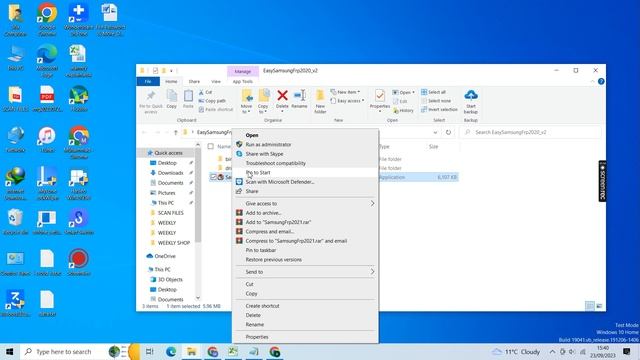Open the Screenrec side tab
This screenshot has width=640, height=360.
pos(602,181)
